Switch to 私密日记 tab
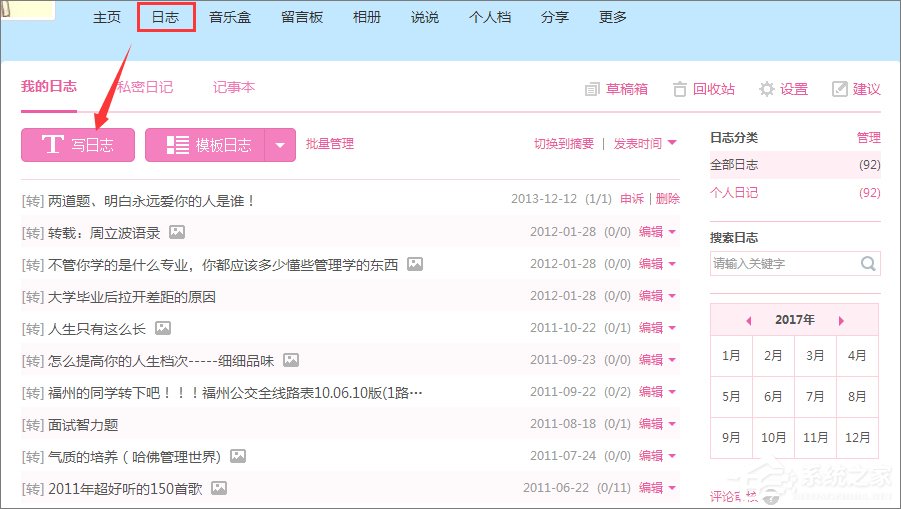Image resolution: width=901 pixels, height=509 pixels. click(x=145, y=87)
